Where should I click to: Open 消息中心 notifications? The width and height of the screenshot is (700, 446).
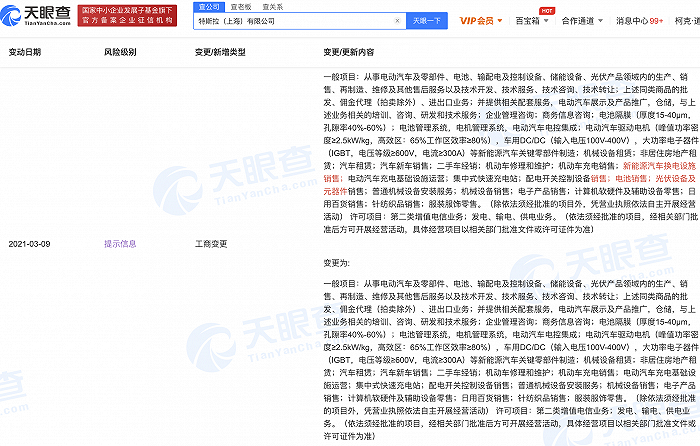tap(639, 21)
